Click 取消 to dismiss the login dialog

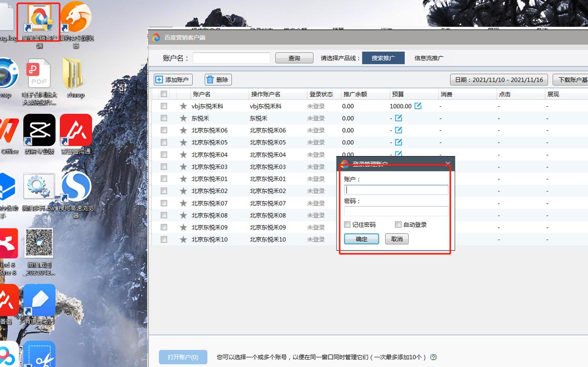pos(396,239)
